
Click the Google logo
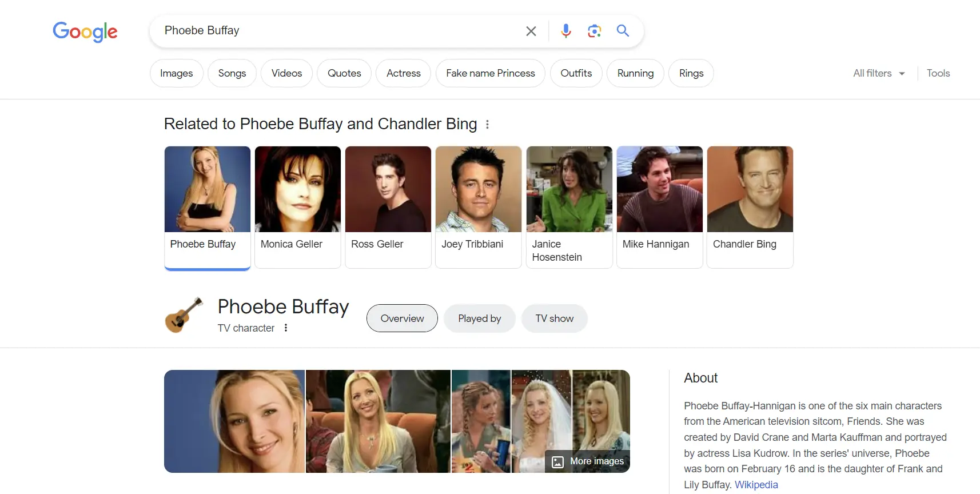(x=85, y=31)
